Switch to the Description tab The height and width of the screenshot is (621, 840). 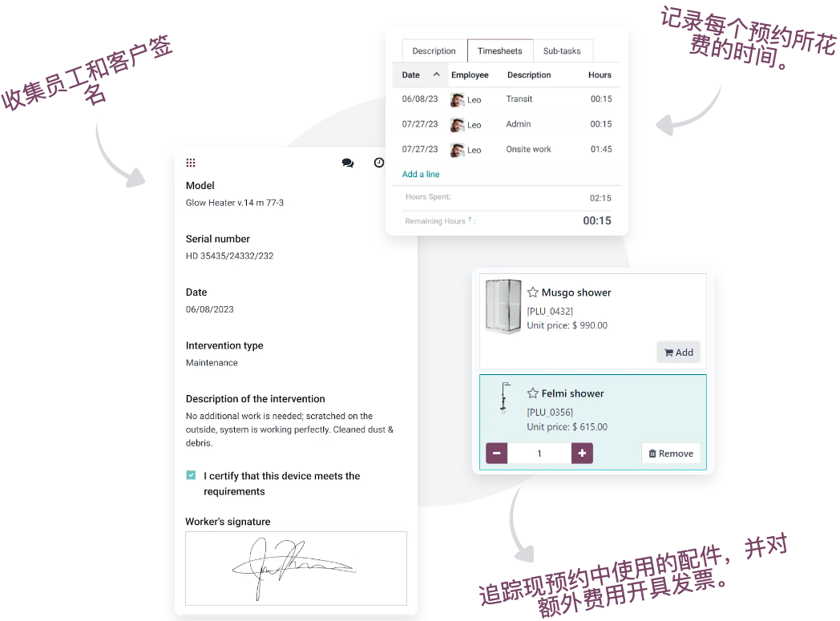click(x=434, y=50)
